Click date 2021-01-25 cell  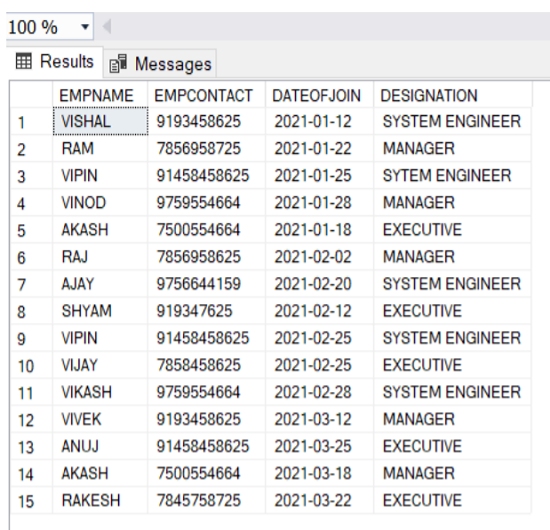320,176
